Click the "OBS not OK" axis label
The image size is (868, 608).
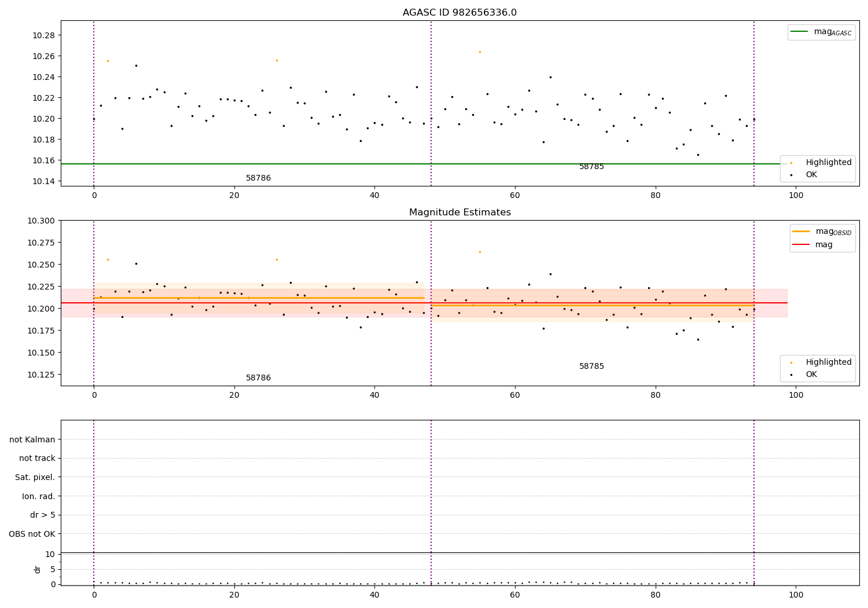(x=32, y=534)
